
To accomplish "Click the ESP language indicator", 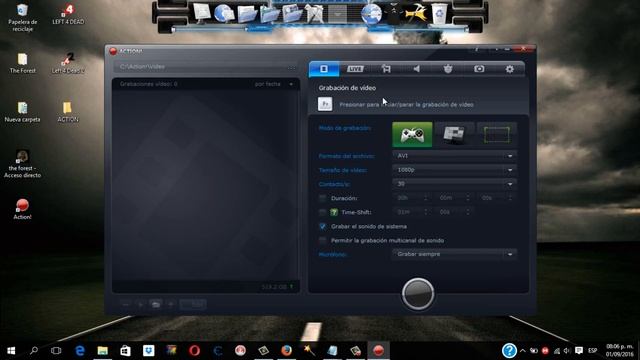I will 593,351.
